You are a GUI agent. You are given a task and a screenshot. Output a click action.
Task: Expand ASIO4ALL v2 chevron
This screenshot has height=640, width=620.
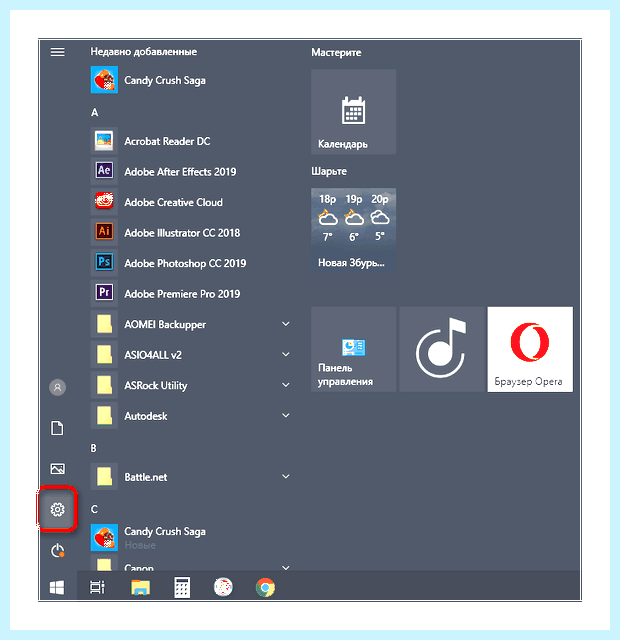coord(286,355)
